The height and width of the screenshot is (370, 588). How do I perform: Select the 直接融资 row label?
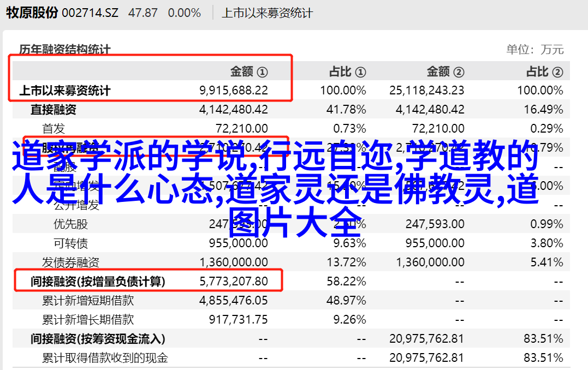coord(54,110)
